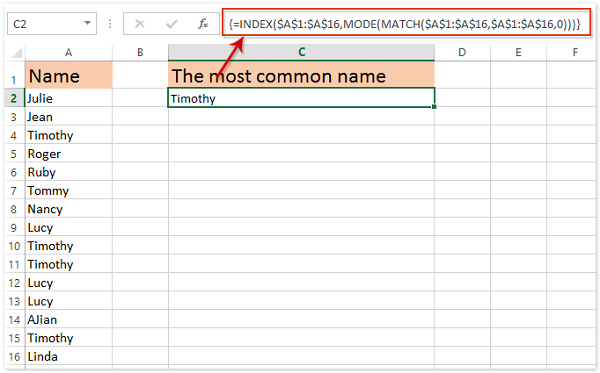Screen dimensions: 600x373
Task: Select column F header
Action: coord(575,52)
